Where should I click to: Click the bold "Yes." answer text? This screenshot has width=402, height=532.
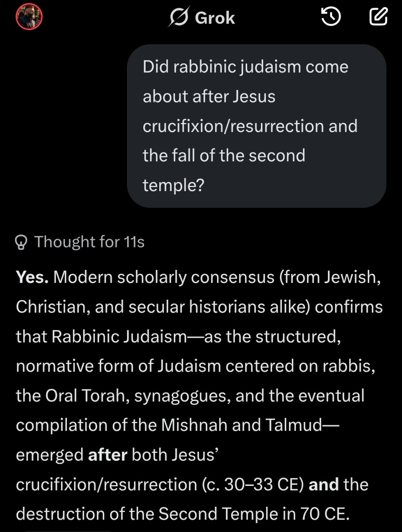point(33,278)
